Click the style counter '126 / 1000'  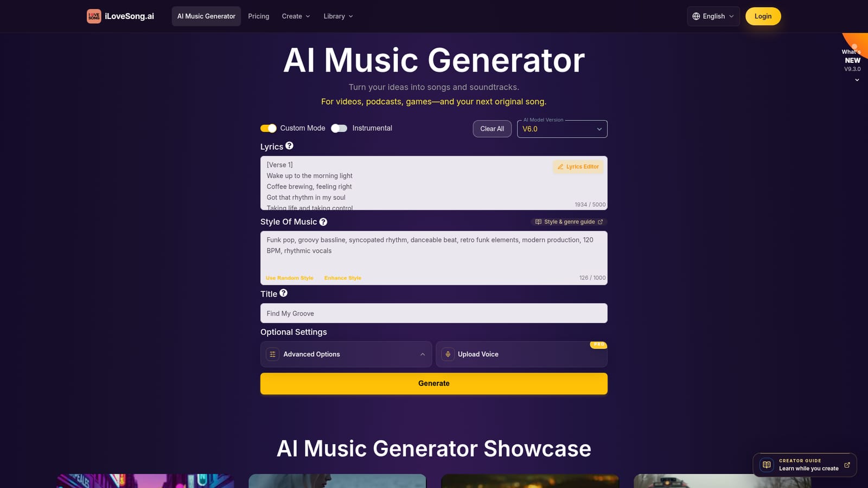[592, 278]
